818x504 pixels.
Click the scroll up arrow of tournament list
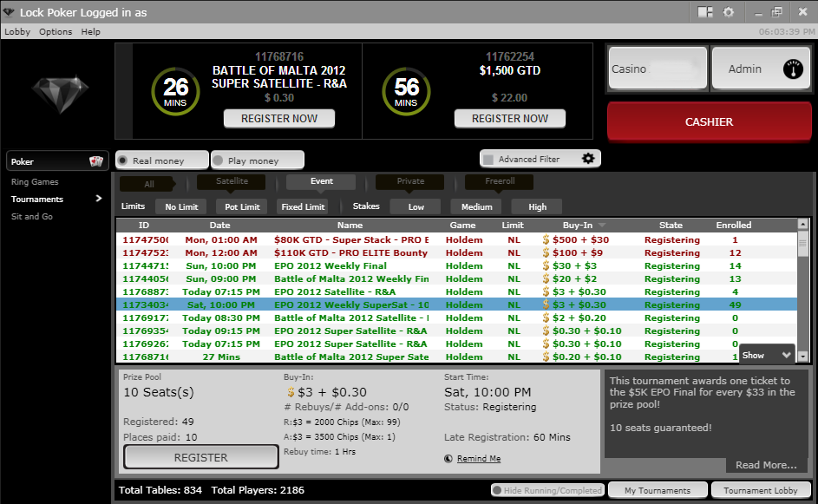[x=803, y=225]
